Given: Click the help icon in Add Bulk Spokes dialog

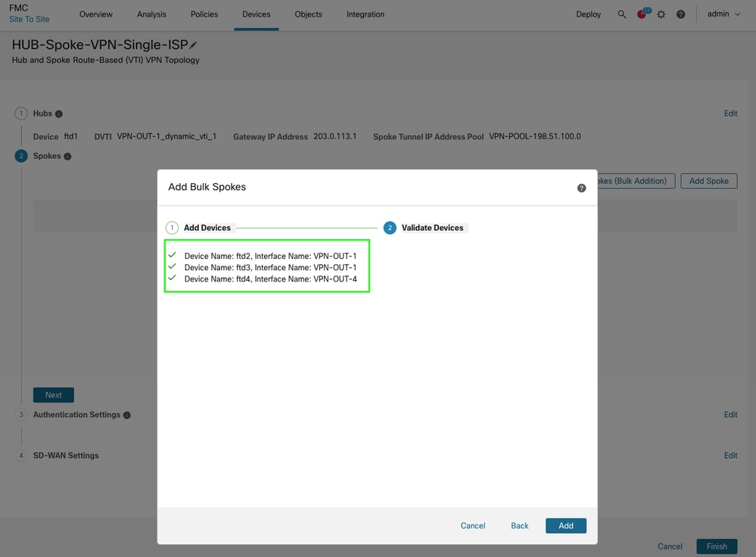Looking at the screenshot, I should [581, 188].
